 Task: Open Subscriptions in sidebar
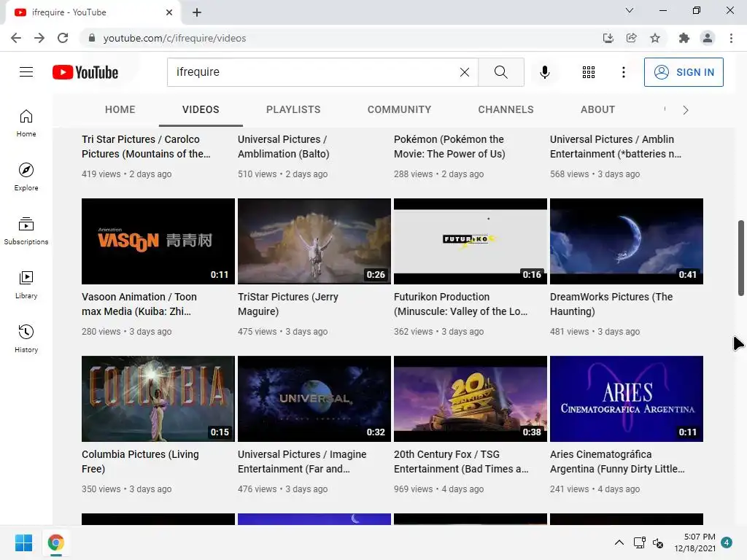[x=26, y=230]
